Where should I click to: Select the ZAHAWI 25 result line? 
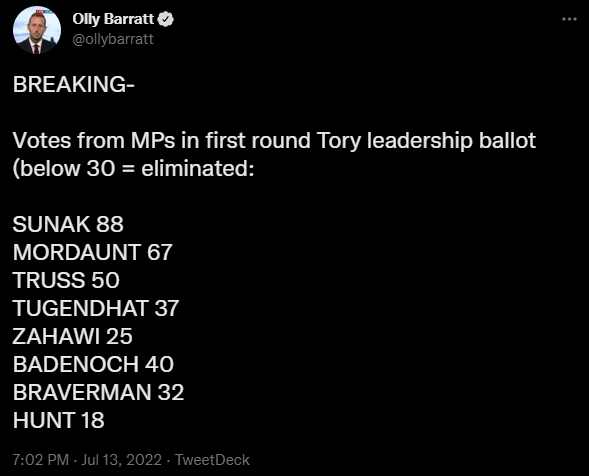72,336
